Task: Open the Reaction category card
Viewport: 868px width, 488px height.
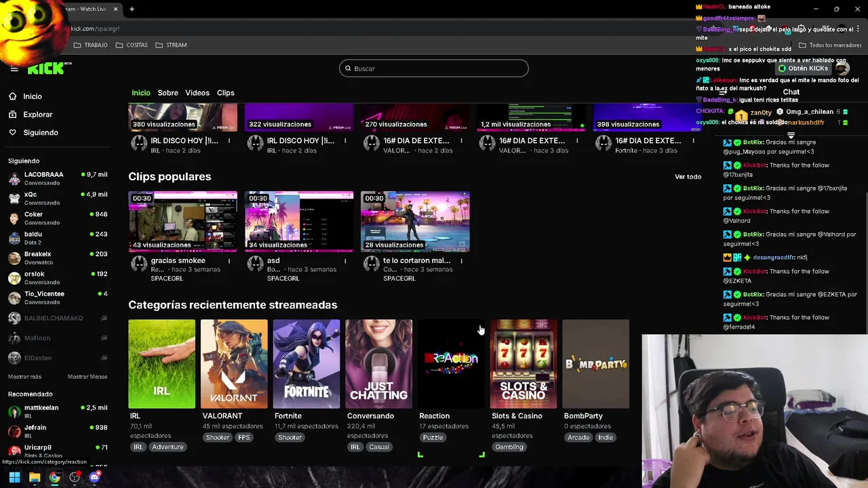Action: point(451,364)
